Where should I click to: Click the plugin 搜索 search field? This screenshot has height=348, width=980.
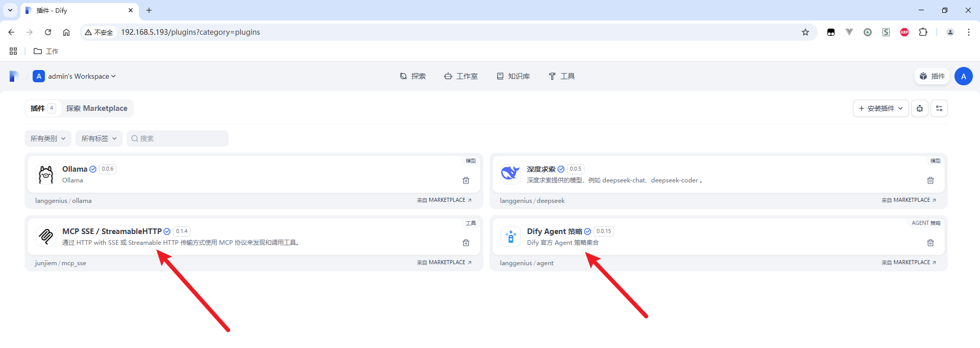tap(178, 138)
